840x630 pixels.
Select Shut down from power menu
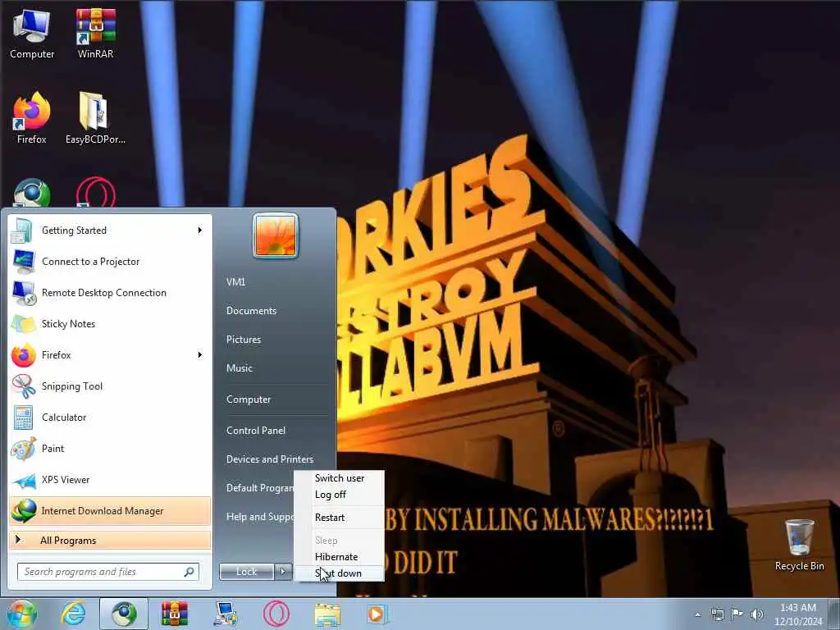[339, 573]
